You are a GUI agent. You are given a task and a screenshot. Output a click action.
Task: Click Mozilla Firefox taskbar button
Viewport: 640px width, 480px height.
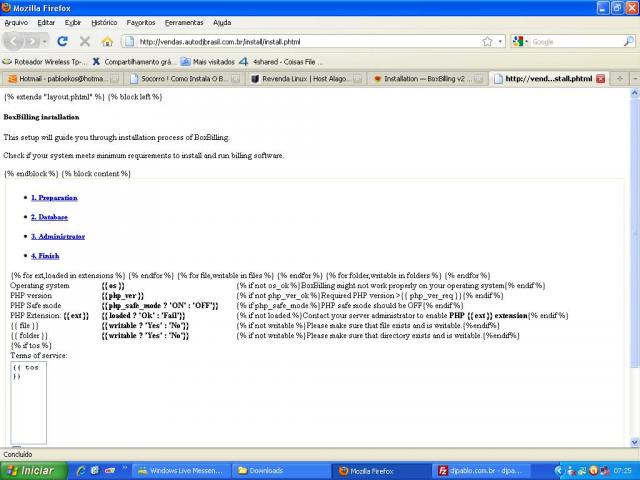coord(380,471)
